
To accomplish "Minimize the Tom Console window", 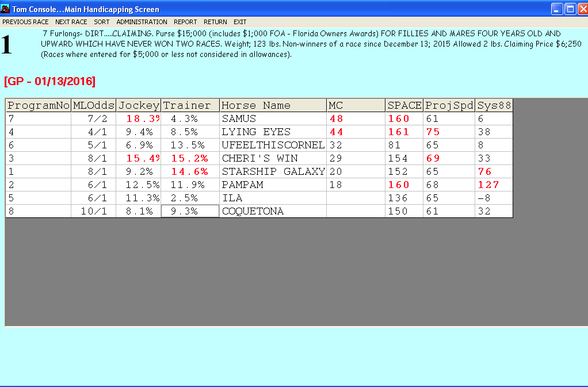I will [x=557, y=9].
